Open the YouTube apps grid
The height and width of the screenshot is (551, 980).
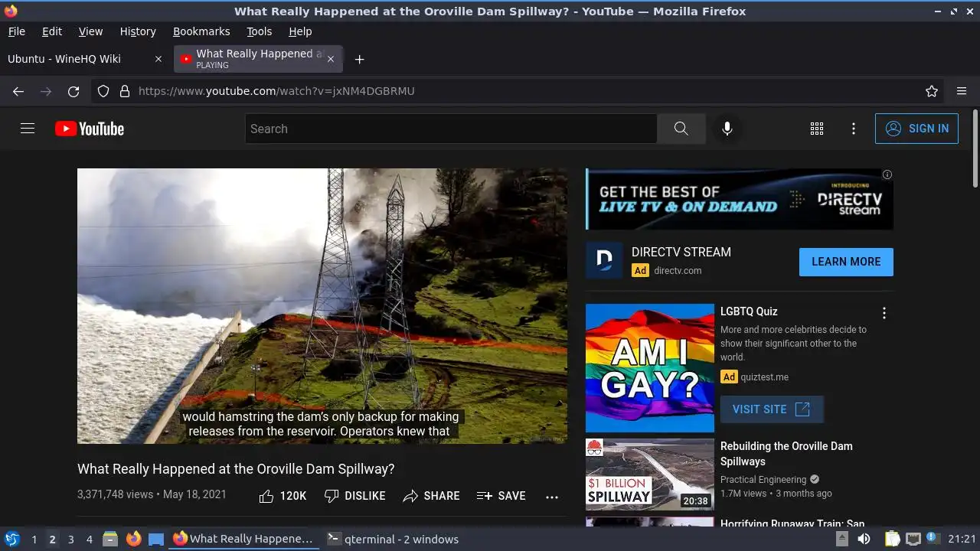pyautogui.click(x=817, y=129)
